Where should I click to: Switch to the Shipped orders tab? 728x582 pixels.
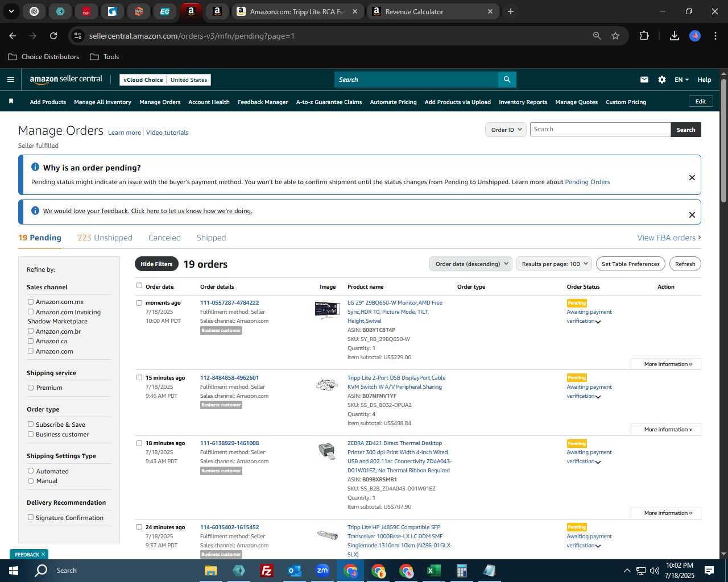211,238
